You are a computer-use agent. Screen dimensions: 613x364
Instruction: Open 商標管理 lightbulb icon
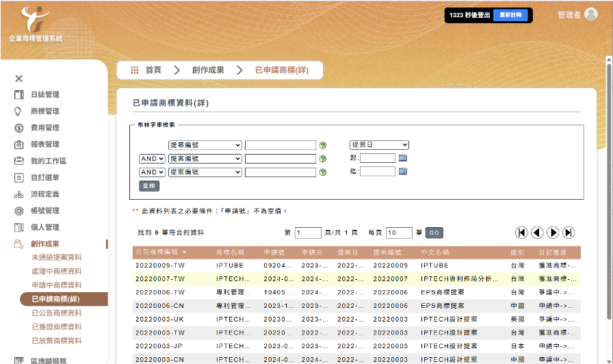(x=18, y=112)
